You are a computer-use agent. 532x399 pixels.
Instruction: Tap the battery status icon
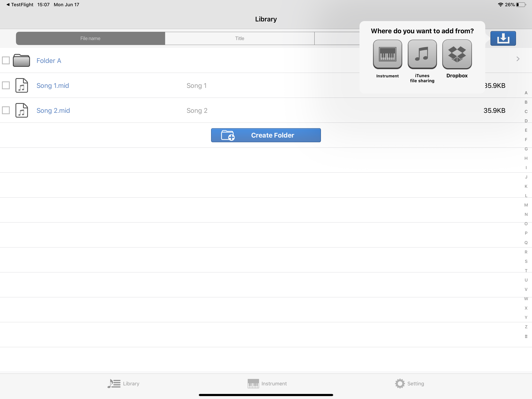521,4
